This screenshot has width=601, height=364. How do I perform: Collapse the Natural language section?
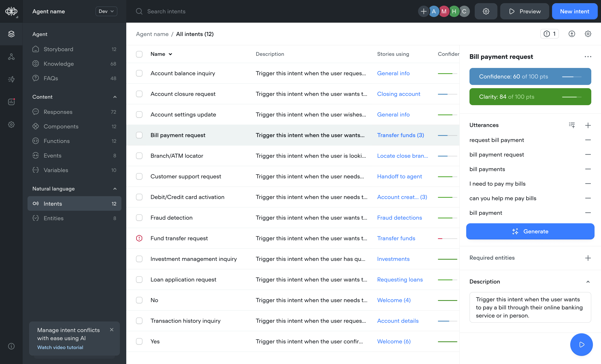115,188
